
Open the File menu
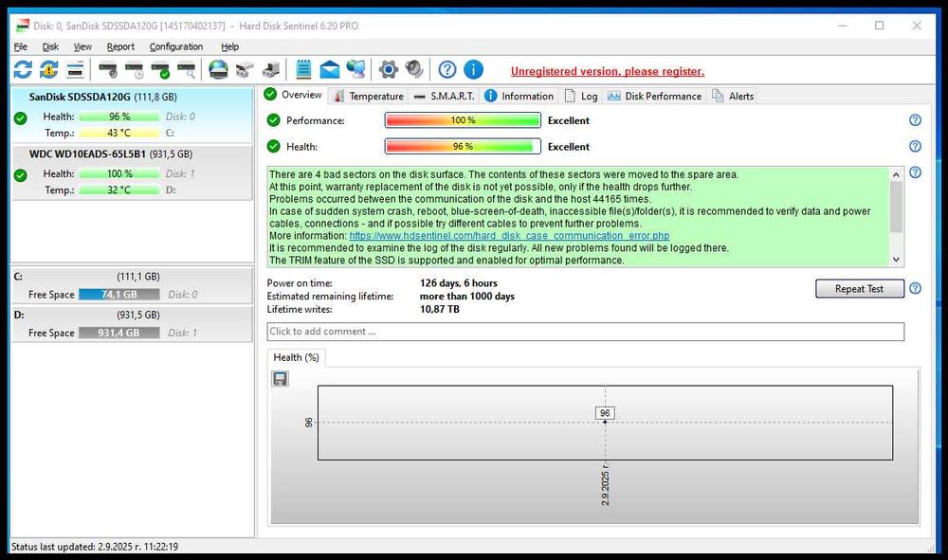[21, 46]
